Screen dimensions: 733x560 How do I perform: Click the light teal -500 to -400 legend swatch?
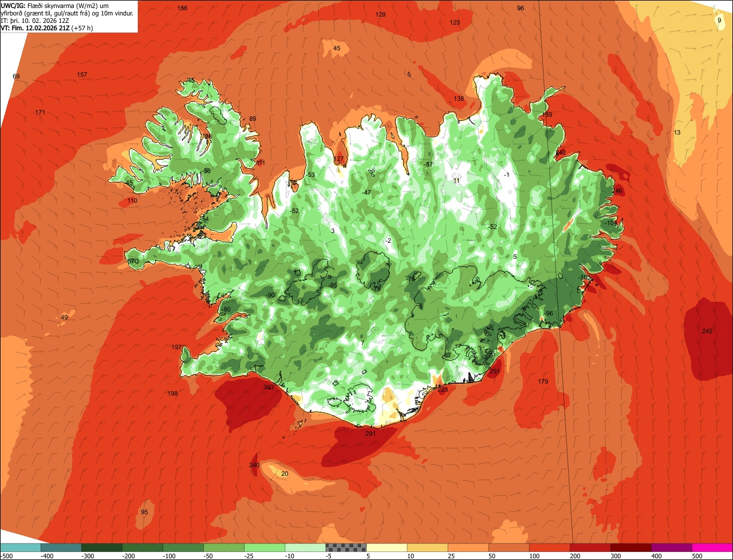(x=21, y=547)
